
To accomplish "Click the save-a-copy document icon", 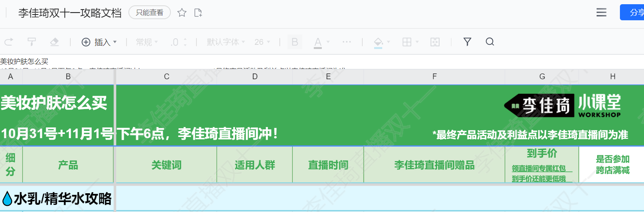I will 198,13.
